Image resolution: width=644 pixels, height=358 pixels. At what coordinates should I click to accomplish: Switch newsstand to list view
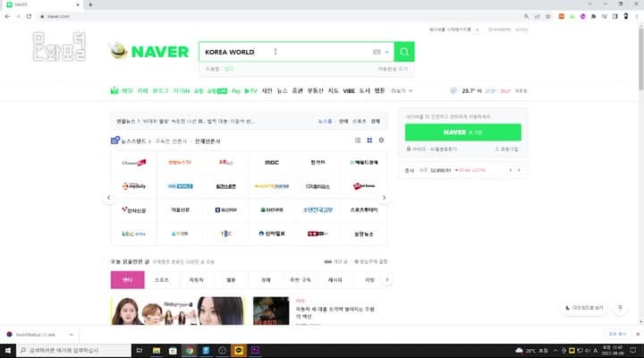[358, 141]
